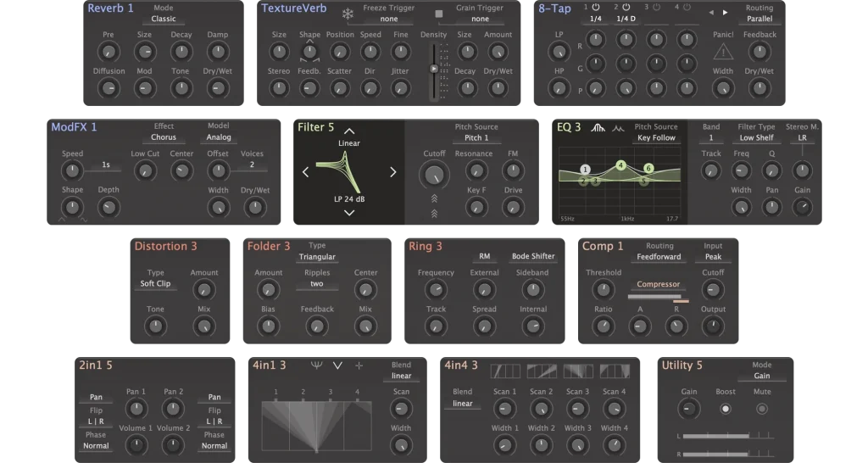Click the trident icon in 4in1 3
Viewport: 868px width, 463px height.
point(317,365)
